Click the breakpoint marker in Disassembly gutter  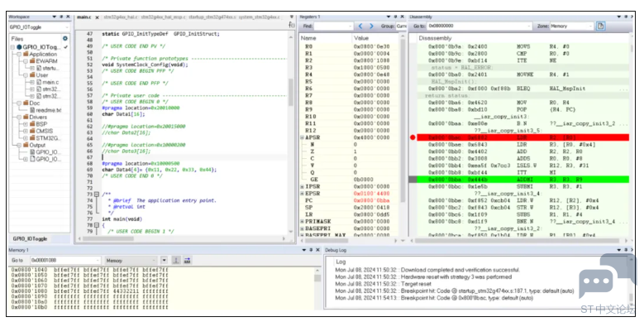click(413, 137)
